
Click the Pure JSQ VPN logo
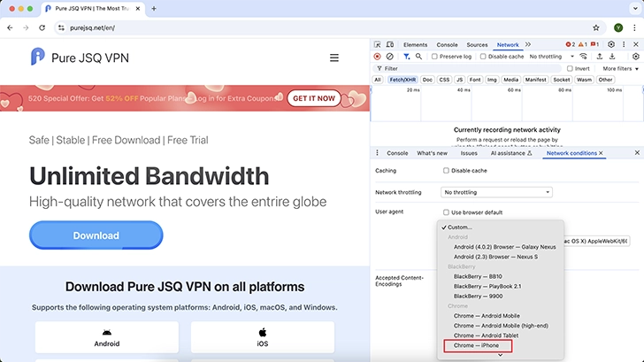click(80, 58)
